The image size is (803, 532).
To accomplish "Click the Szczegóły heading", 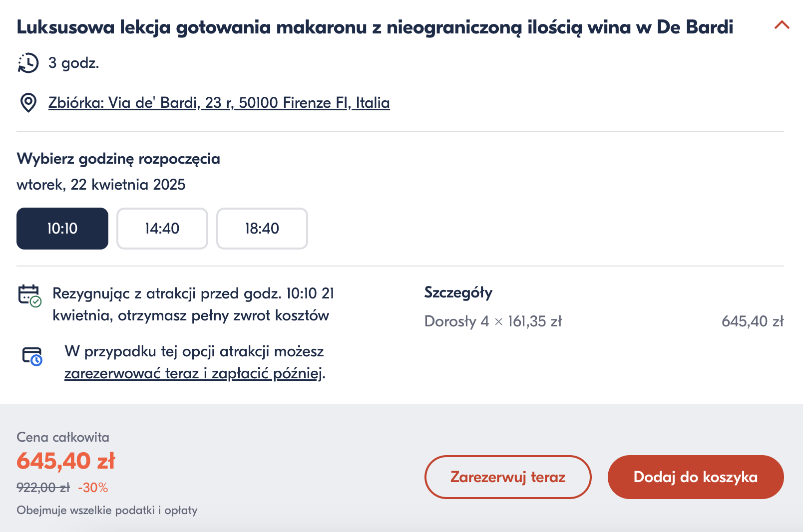I will (x=458, y=292).
